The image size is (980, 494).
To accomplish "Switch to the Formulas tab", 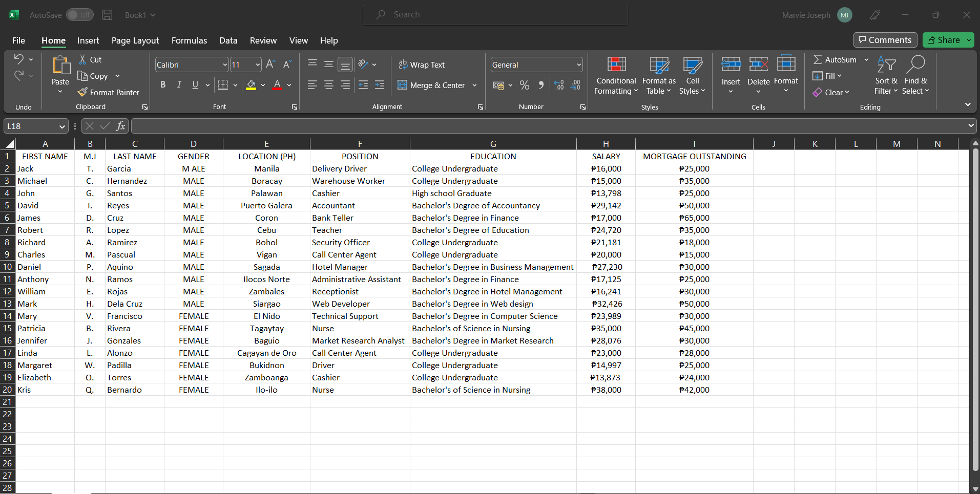I will point(189,40).
